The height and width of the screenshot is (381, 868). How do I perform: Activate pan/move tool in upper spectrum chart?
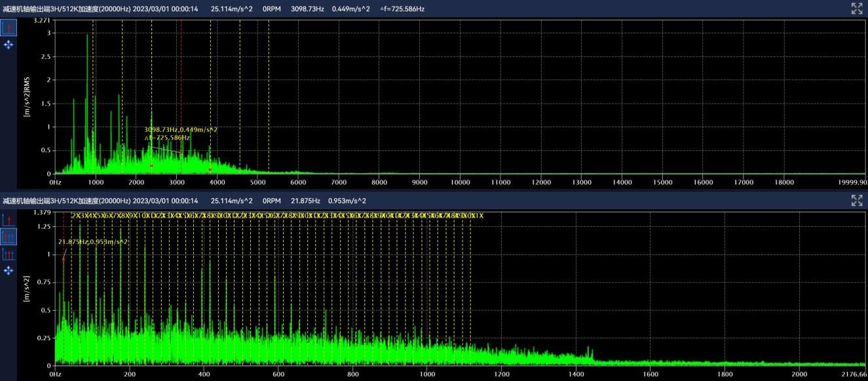pos(9,45)
